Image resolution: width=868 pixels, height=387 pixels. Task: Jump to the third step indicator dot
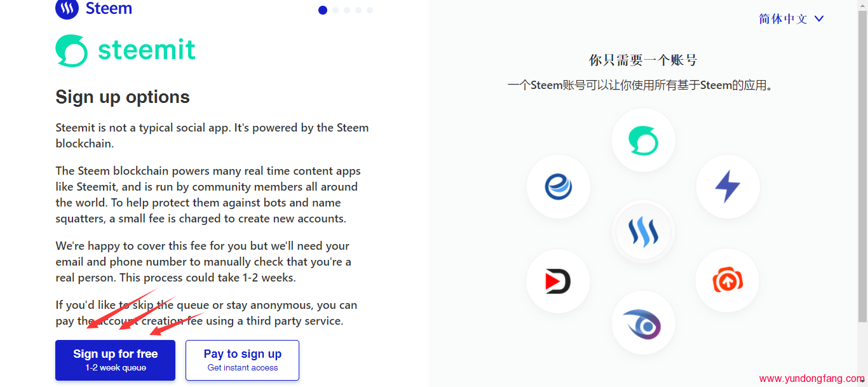click(x=347, y=10)
